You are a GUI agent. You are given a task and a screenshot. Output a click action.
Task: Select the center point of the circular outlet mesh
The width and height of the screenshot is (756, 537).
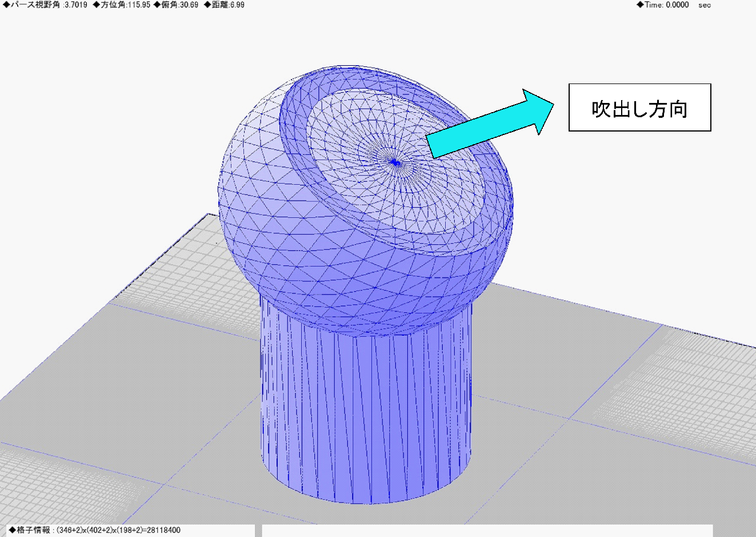[394, 163]
